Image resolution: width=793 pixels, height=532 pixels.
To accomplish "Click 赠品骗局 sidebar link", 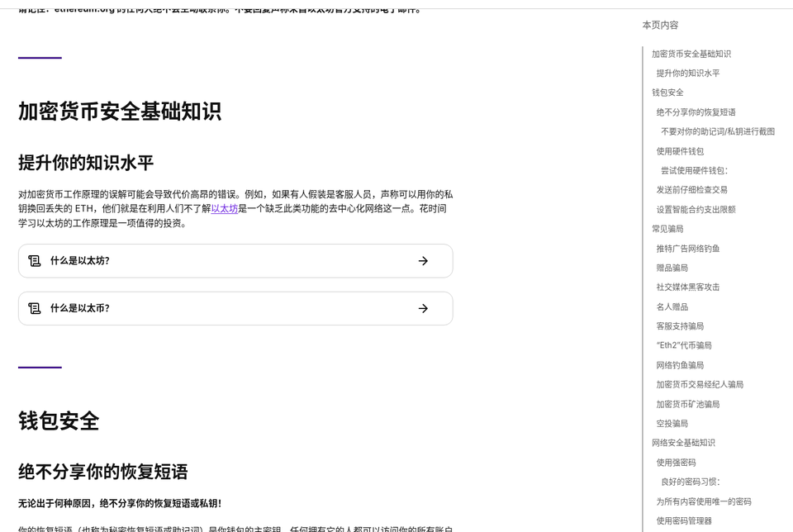I will 672,268.
